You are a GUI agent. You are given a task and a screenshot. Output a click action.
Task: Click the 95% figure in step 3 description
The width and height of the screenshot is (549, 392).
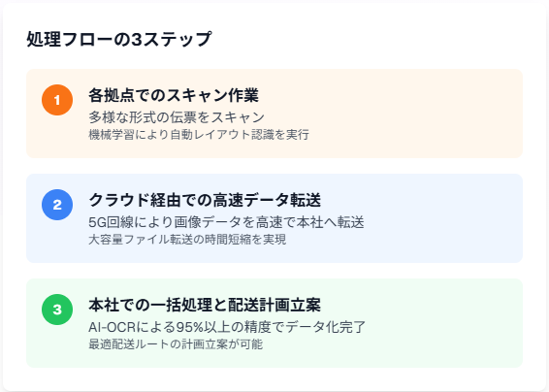[x=190, y=327]
